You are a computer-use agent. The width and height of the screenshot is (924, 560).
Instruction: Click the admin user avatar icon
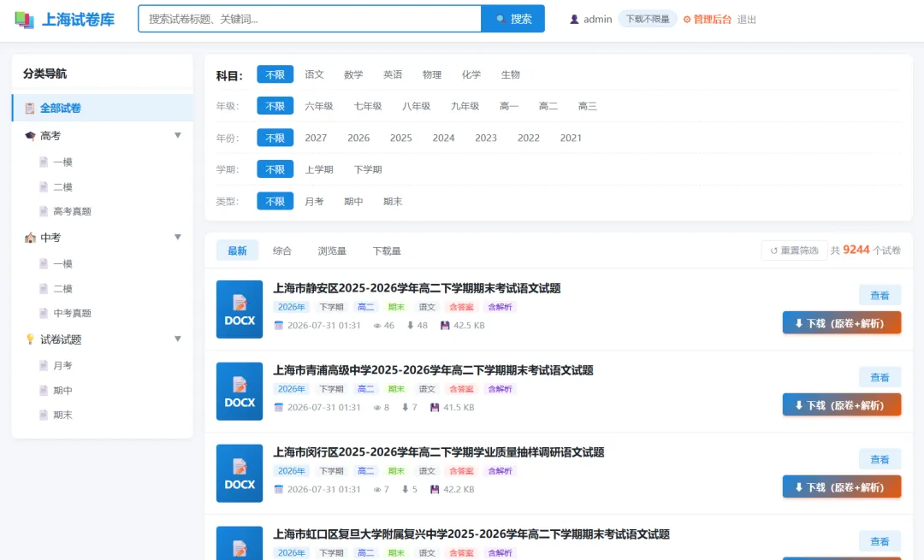pyautogui.click(x=574, y=20)
